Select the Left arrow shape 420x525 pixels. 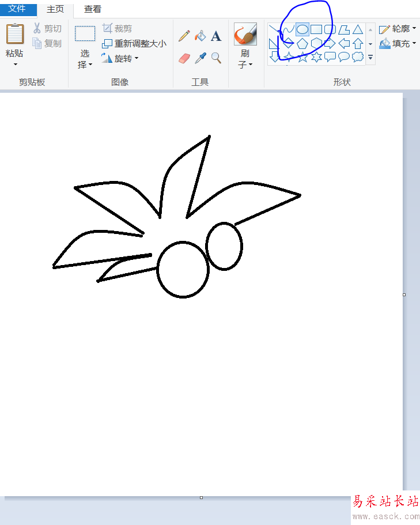(344, 44)
